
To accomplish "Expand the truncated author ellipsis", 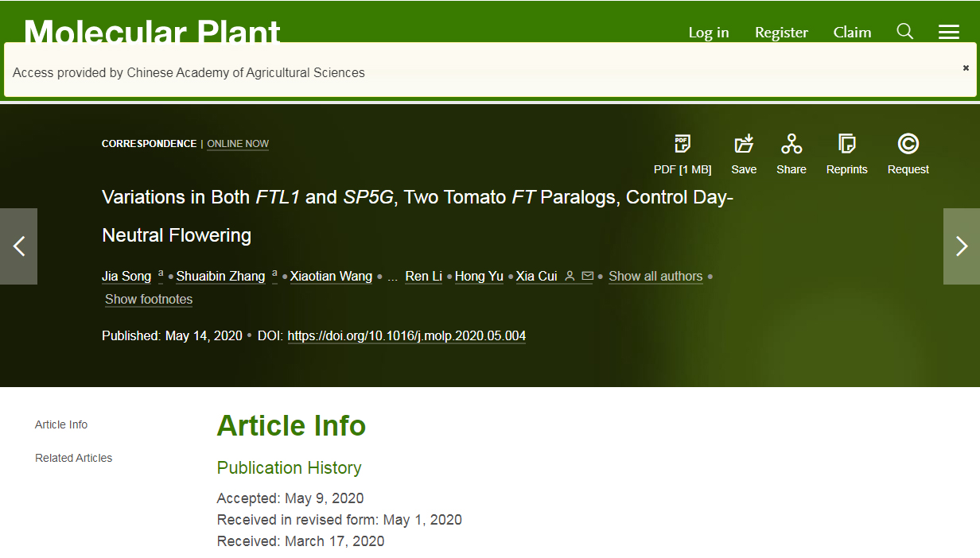I will pyautogui.click(x=392, y=277).
